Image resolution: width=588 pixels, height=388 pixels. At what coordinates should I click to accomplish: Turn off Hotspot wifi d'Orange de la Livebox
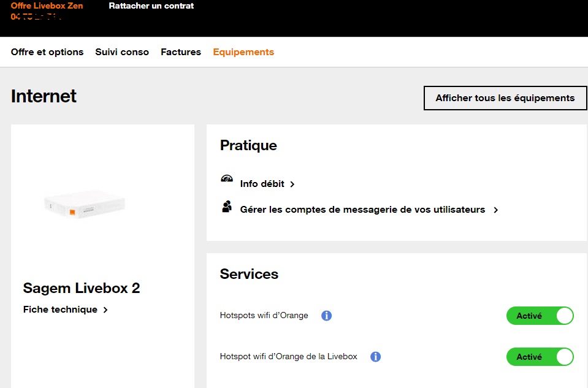[540, 357]
